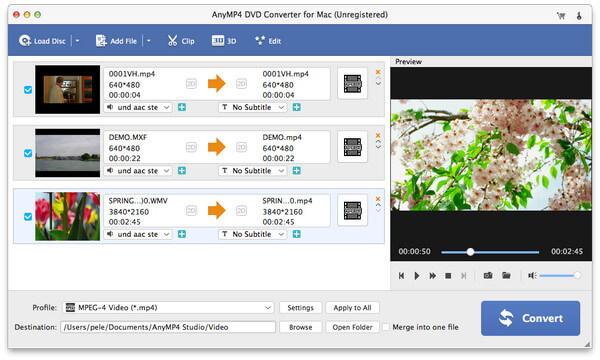Select the SPRING WMV tulip thumbnail

coord(67,217)
